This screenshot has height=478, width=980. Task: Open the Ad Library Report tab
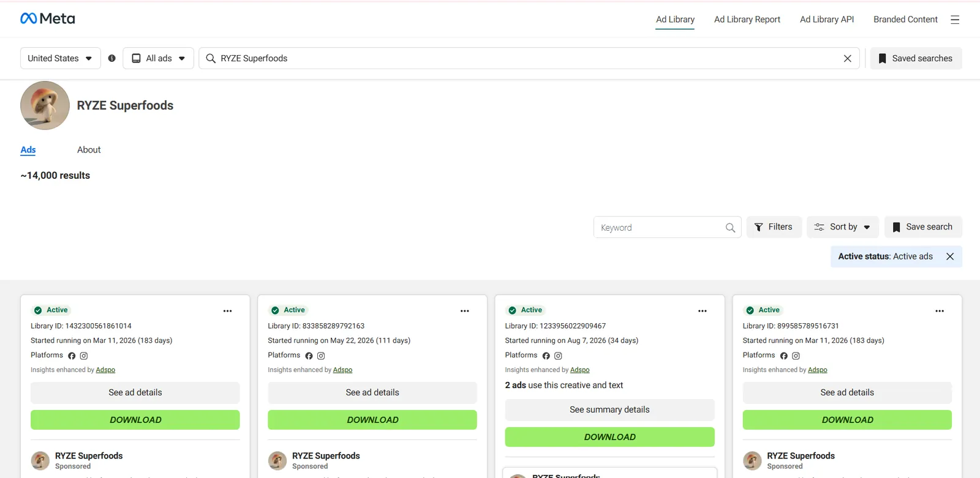click(x=747, y=20)
